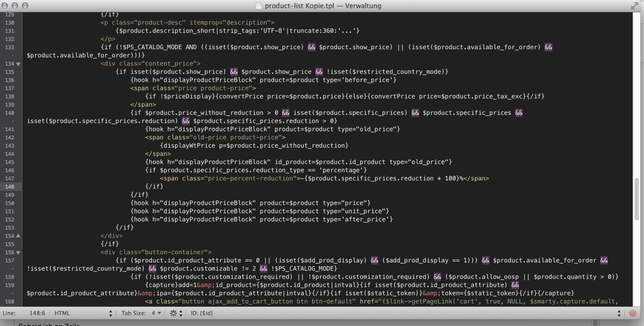Collapse the button-container fold at line 156

(18, 252)
